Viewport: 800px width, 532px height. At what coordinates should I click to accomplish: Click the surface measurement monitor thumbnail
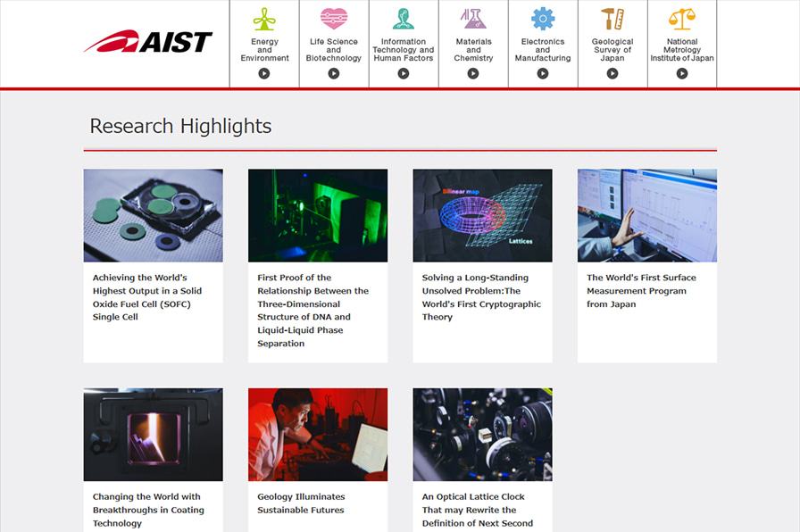click(x=646, y=215)
